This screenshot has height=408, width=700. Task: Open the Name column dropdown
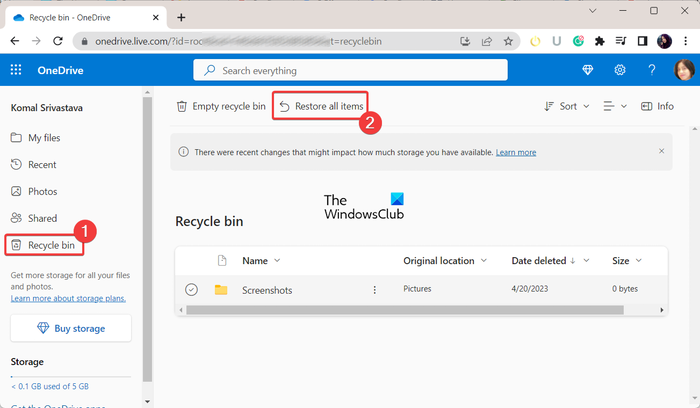tap(277, 260)
